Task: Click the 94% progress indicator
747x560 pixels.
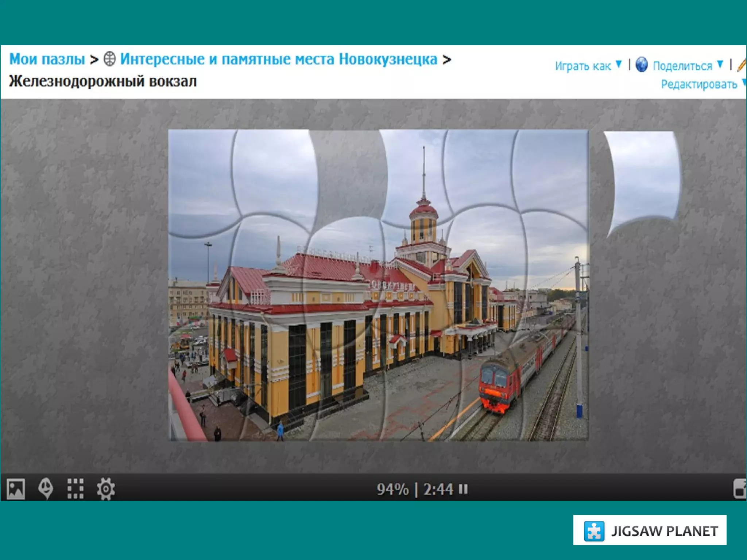Action: 393,489
